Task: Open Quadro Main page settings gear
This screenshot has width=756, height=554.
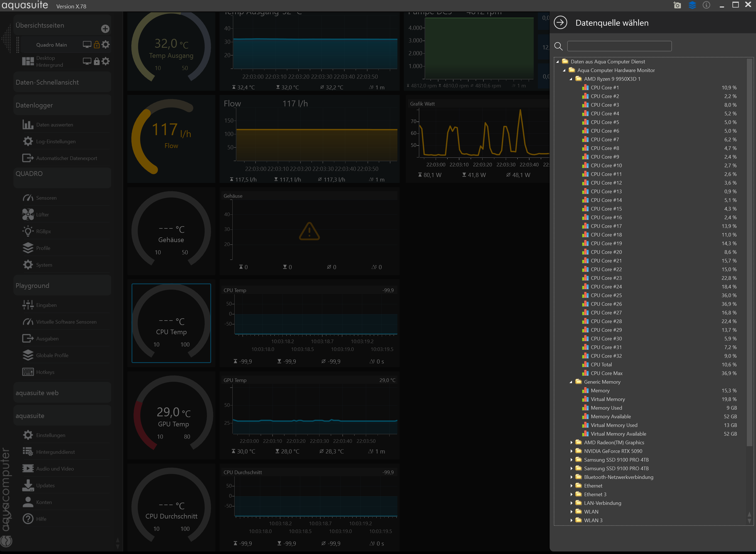Action: (106, 44)
